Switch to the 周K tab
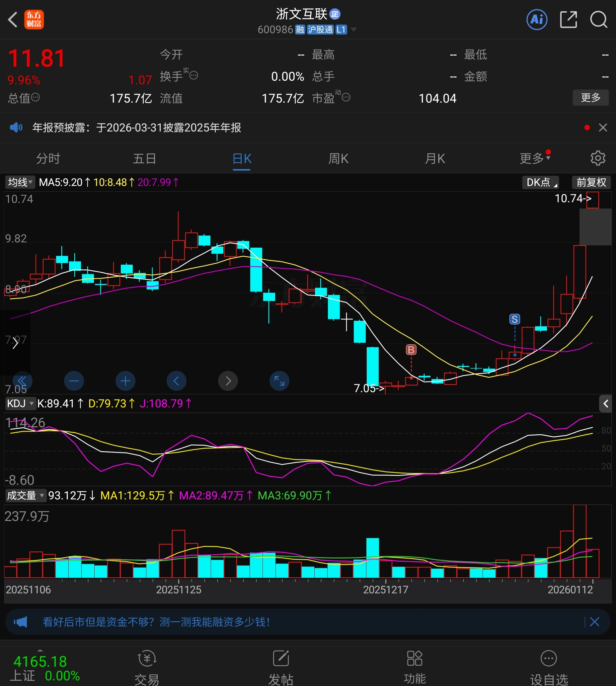616x686 pixels. pos(339,158)
